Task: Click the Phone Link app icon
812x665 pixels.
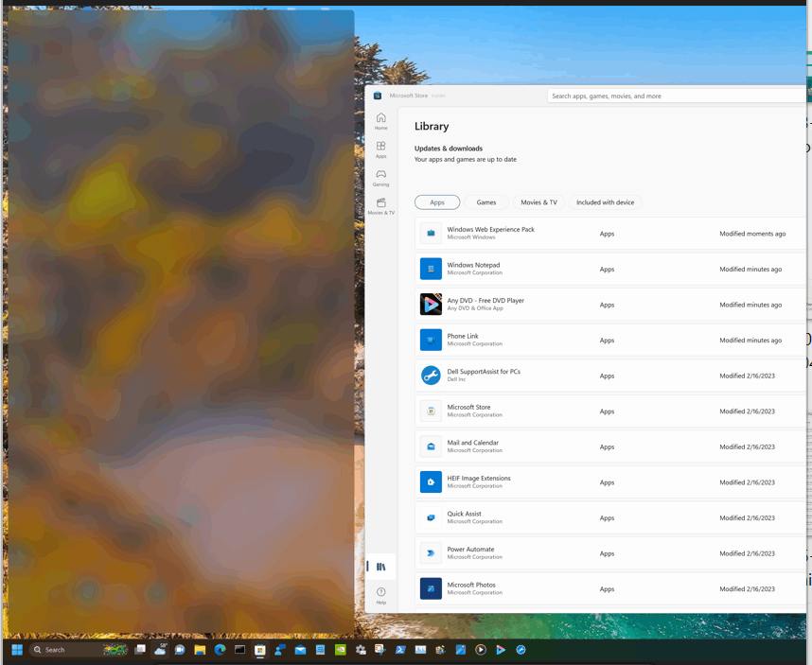Action: [x=431, y=340]
